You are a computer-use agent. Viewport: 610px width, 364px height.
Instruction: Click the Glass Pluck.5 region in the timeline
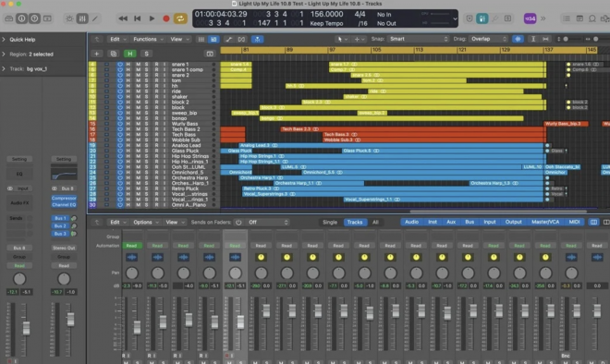pos(443,151)
